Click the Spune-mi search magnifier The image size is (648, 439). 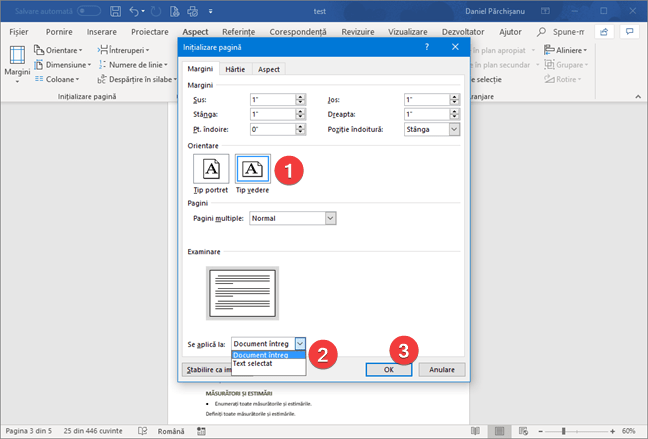click(541, 32)
